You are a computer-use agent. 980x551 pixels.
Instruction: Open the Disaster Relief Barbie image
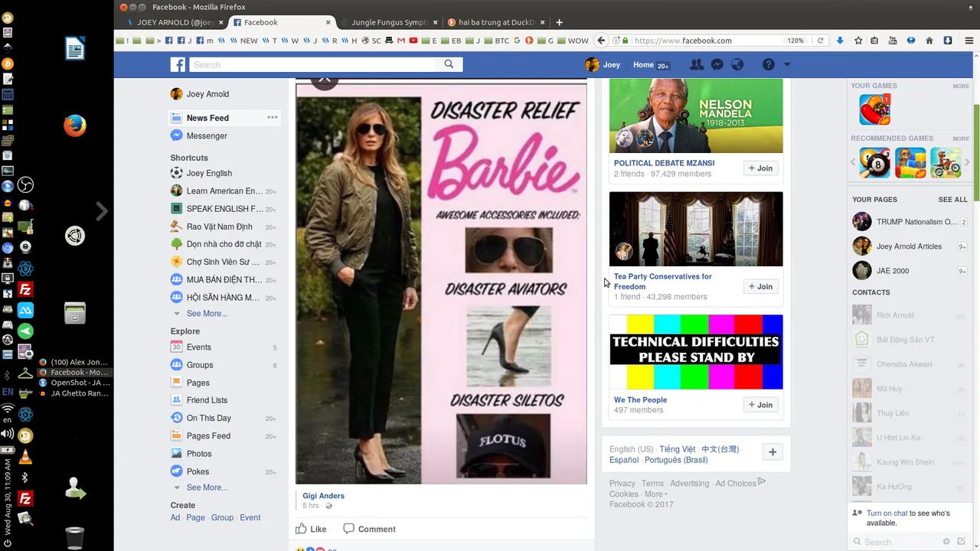click(x=442, y=283)
